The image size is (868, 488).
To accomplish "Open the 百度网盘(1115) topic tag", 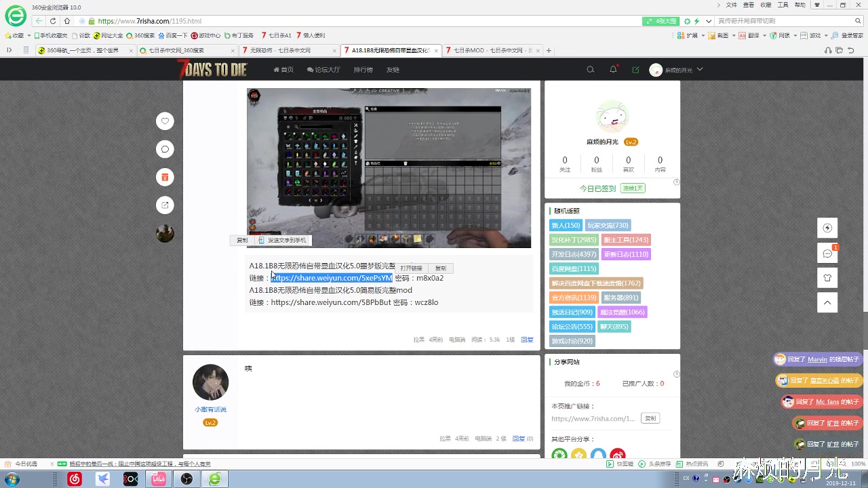I will click(574, 268).
